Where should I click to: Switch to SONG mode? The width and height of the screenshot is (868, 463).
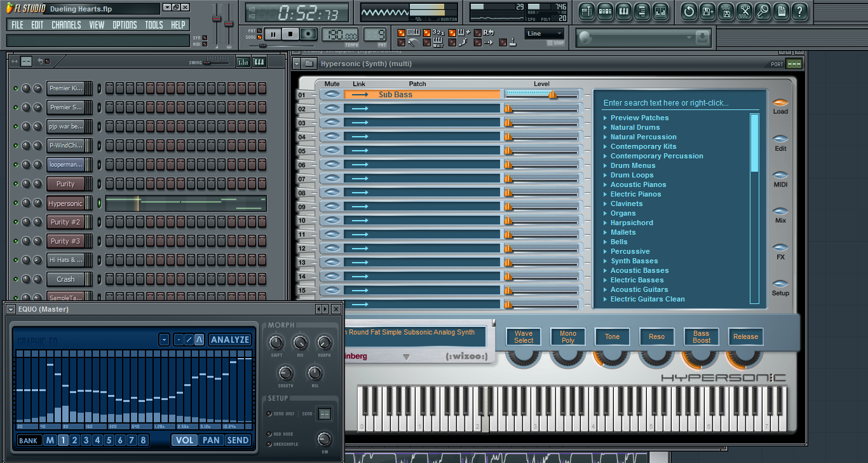pos(259,37)
